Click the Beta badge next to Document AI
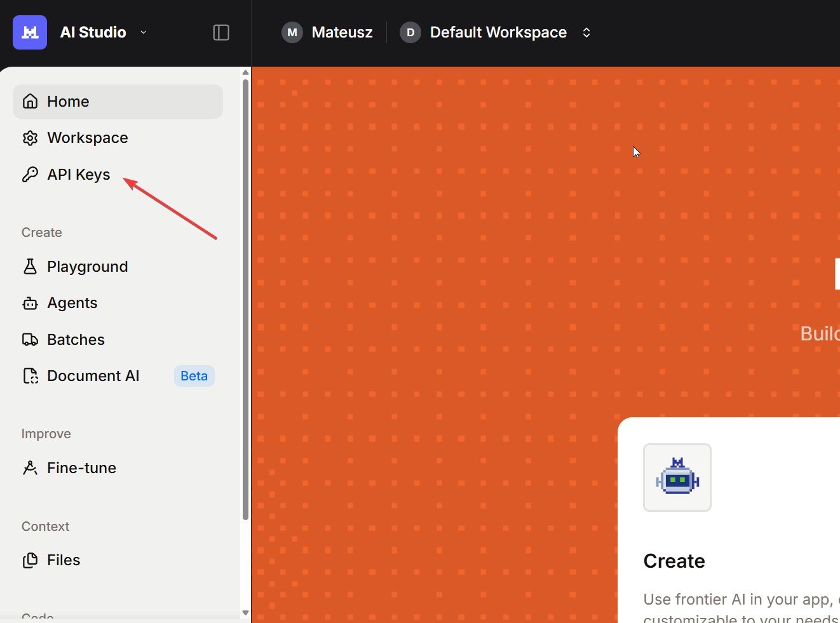The height and width of the screenshot is (623, 840). (x=194, y=376)
